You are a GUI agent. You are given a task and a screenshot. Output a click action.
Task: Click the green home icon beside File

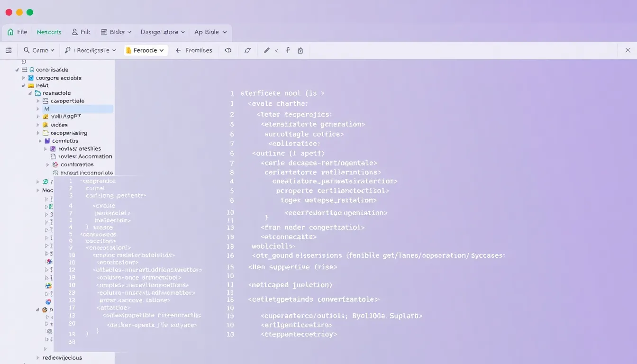pos(10,32)
